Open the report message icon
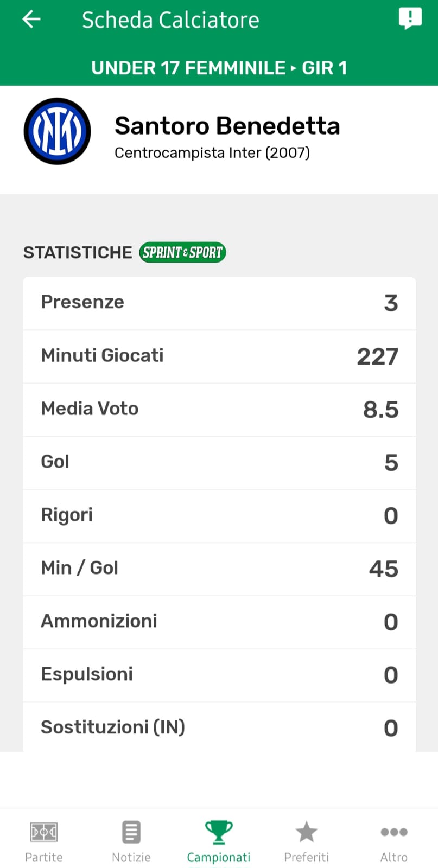 tap(410, 18)
